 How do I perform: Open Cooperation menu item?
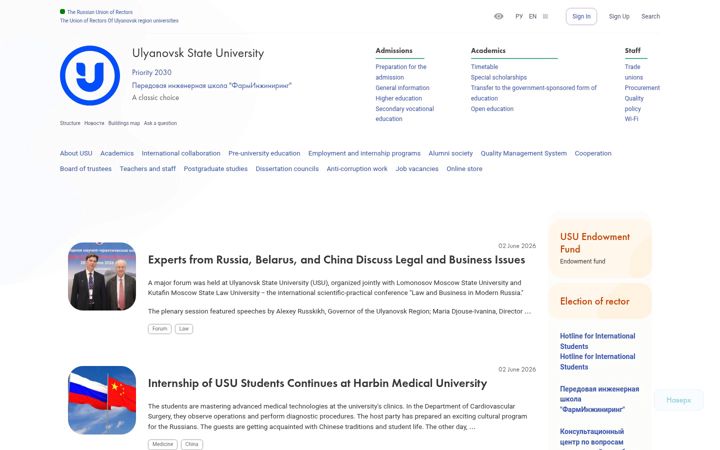point(593,153)
